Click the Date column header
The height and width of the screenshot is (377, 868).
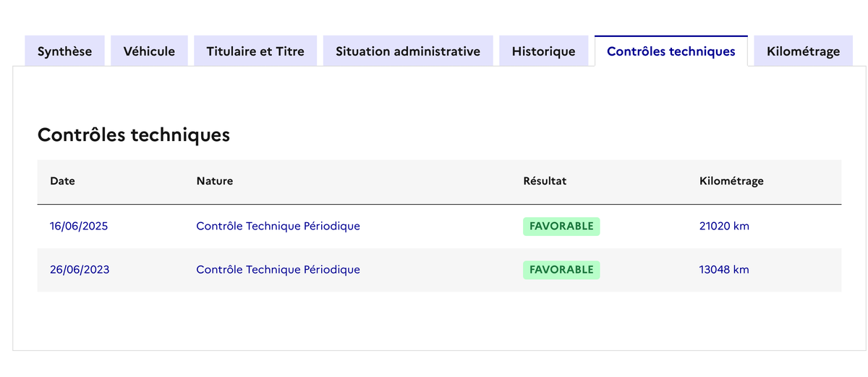pos(62,181)
